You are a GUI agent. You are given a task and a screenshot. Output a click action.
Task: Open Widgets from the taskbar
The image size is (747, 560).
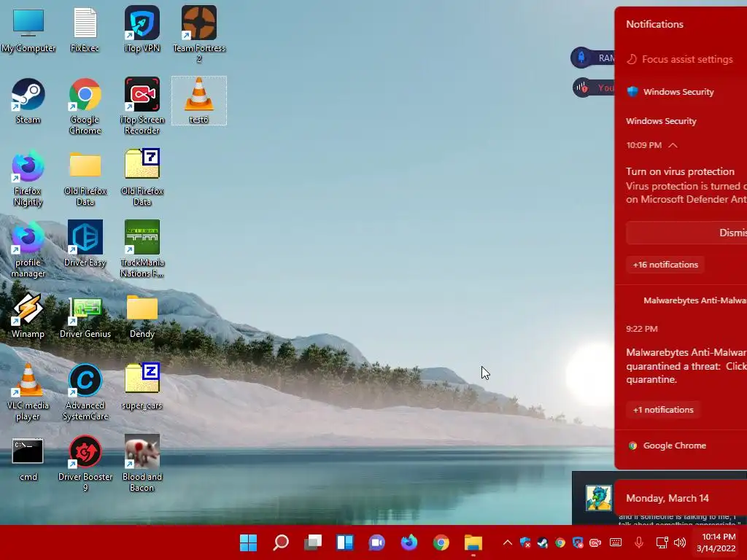coord(345,542)
